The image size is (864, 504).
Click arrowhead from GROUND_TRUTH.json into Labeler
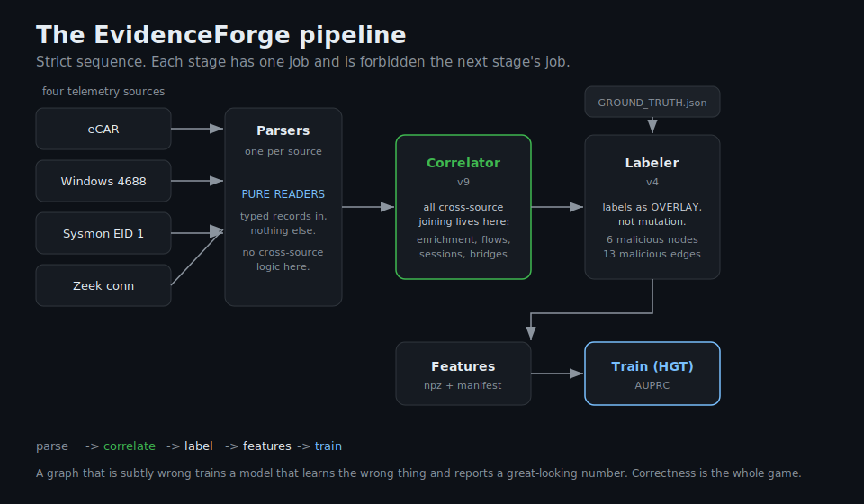(652, 126)
